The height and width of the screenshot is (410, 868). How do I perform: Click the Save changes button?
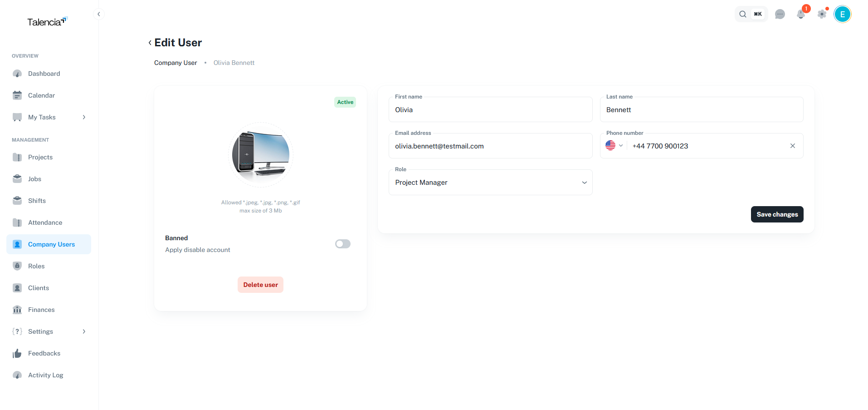click(x=777, y=214)
